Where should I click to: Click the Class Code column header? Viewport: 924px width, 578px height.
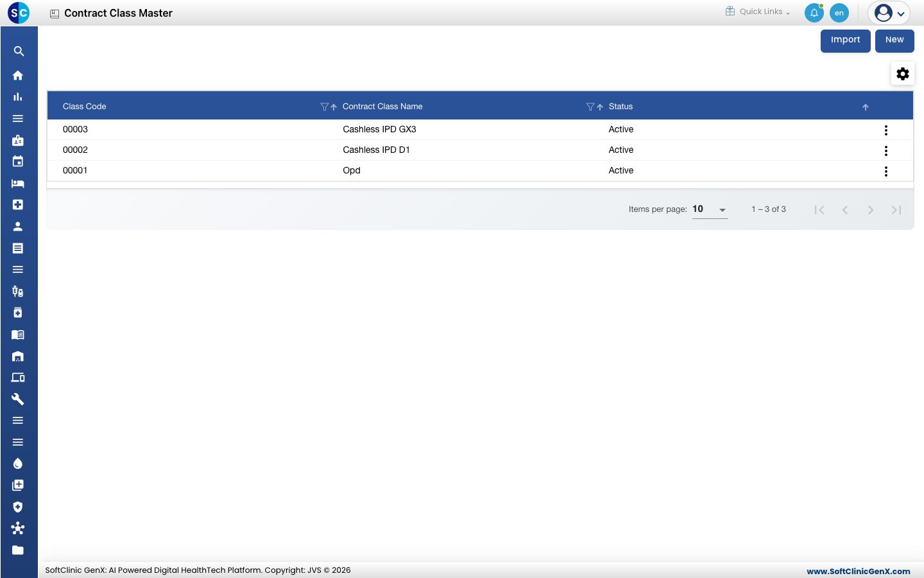pyautogui.click(x=85, y=107)
